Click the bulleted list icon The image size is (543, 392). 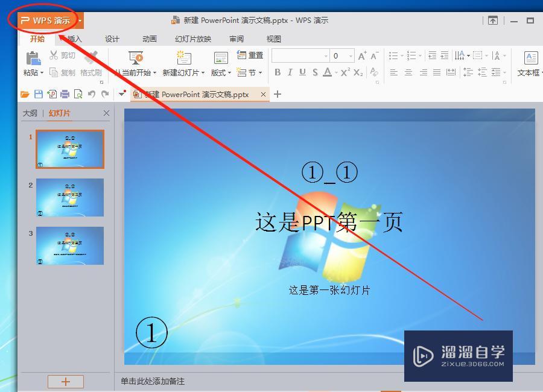click(x=393, y=55)
